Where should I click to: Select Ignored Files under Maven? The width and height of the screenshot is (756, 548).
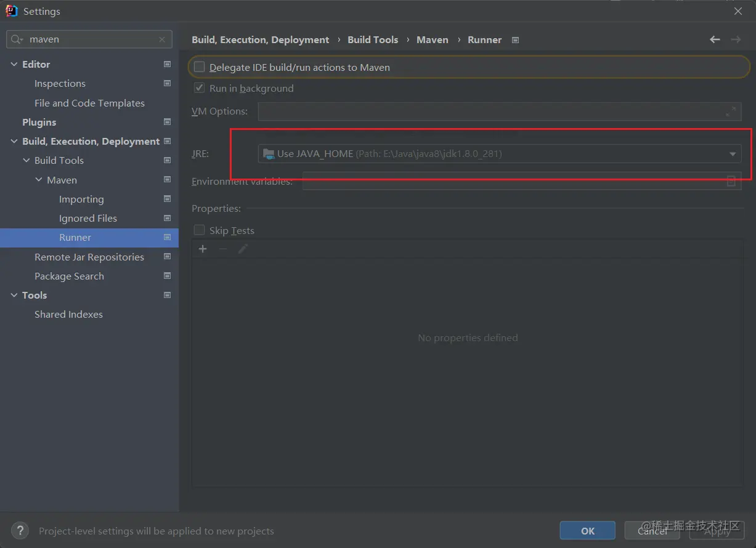(89, 218)
